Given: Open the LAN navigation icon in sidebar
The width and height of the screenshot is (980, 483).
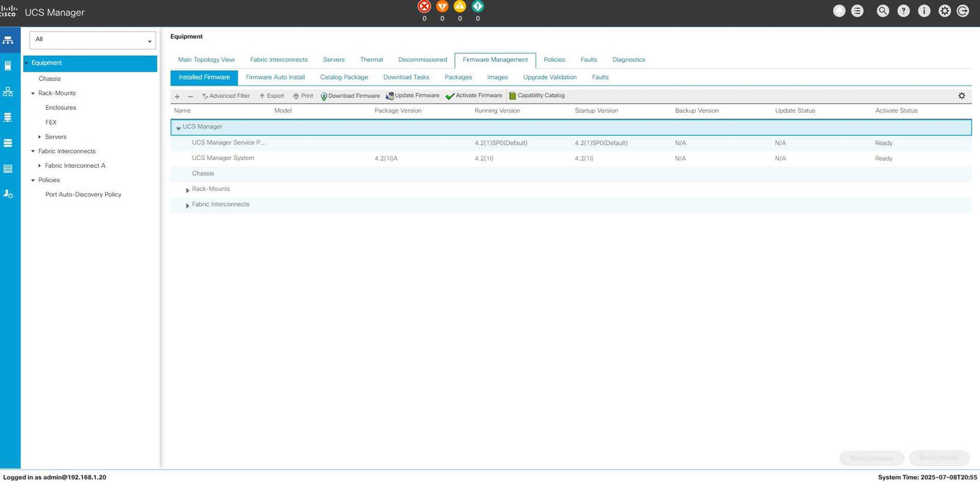Looking at the screenshot, I should 8,92.
